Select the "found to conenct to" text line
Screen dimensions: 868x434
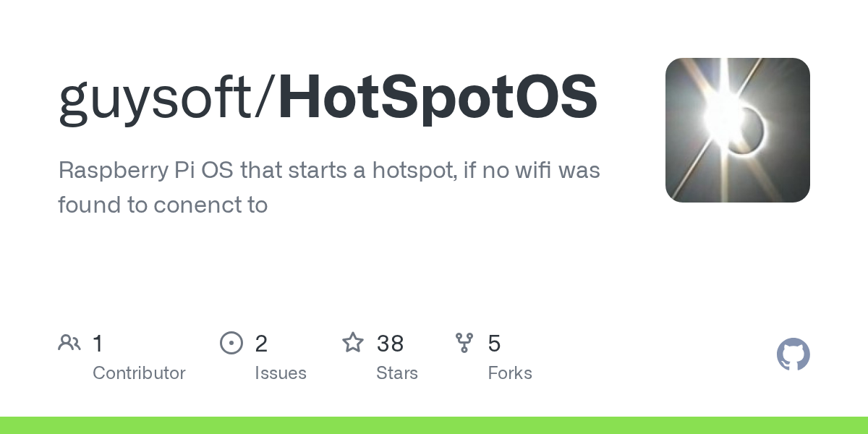pyautogui.click(x=163, y=205)
